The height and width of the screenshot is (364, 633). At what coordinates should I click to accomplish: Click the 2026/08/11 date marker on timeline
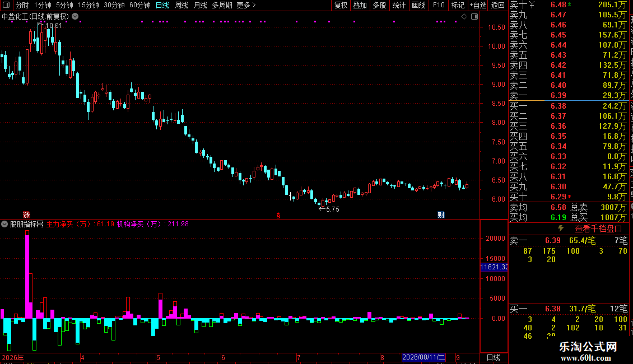(423, 357)
